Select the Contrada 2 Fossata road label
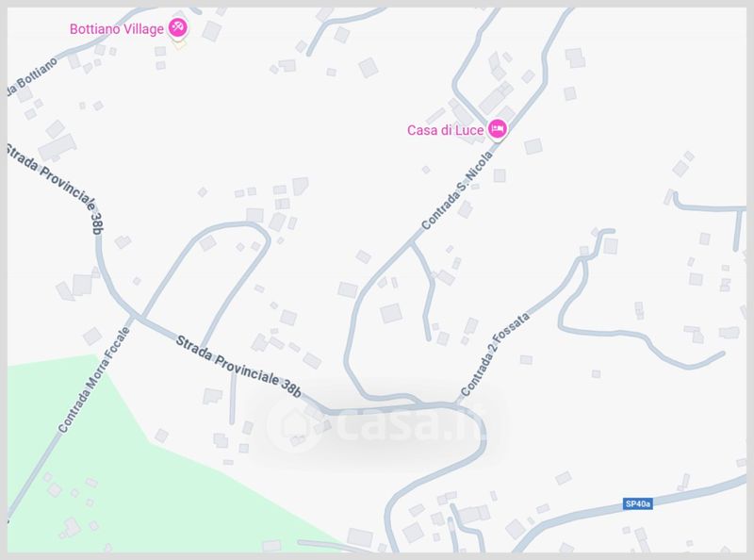 pos(496,354)
